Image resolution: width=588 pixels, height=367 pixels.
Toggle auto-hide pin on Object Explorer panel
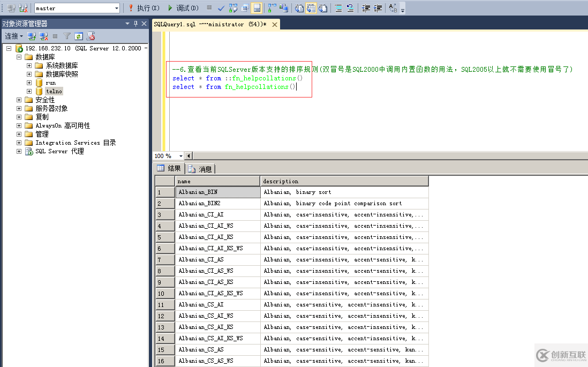(135, 24)
